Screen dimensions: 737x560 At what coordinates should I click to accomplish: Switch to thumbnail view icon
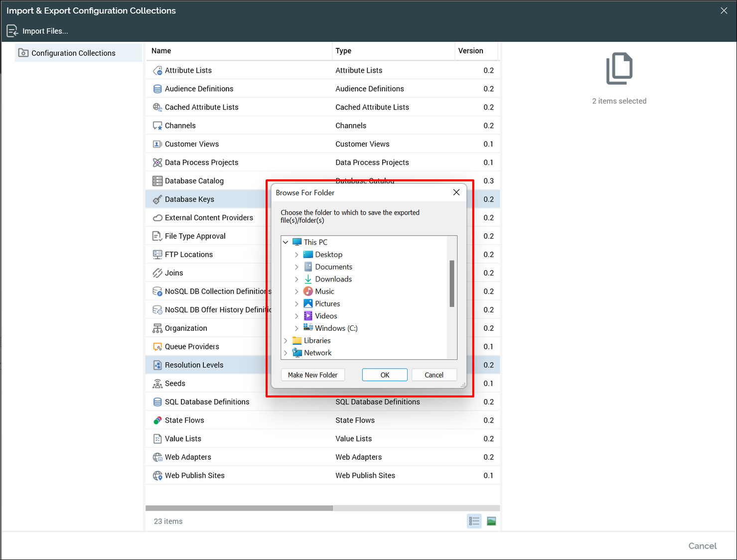pyautogui.click(x=491, y=521)
